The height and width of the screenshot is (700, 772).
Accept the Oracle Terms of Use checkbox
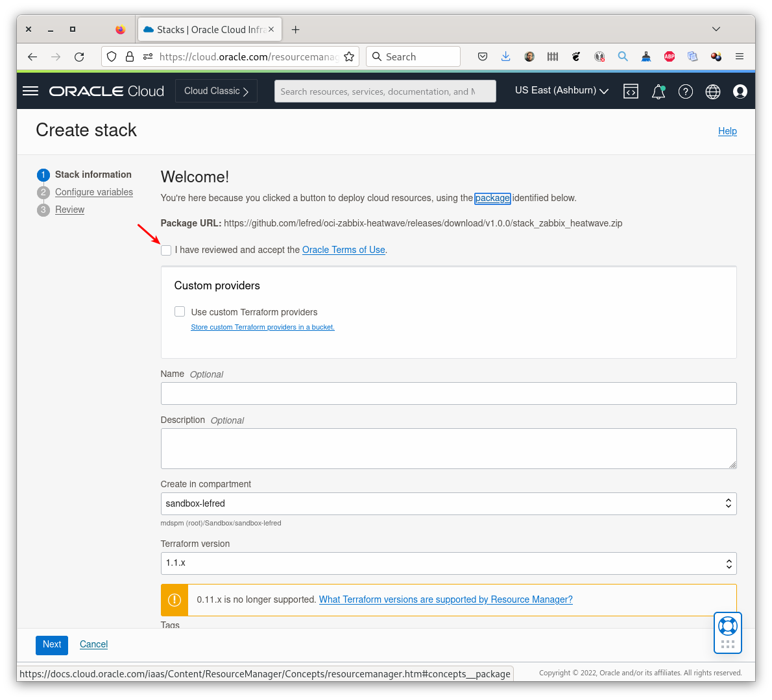point(167,250)
